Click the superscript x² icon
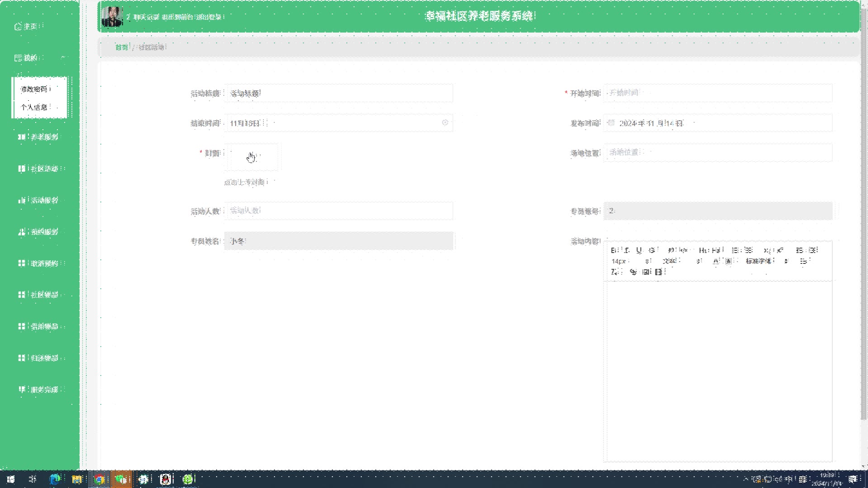The height and width of the screenshot is (488, 868). click(x=780, y=250)
